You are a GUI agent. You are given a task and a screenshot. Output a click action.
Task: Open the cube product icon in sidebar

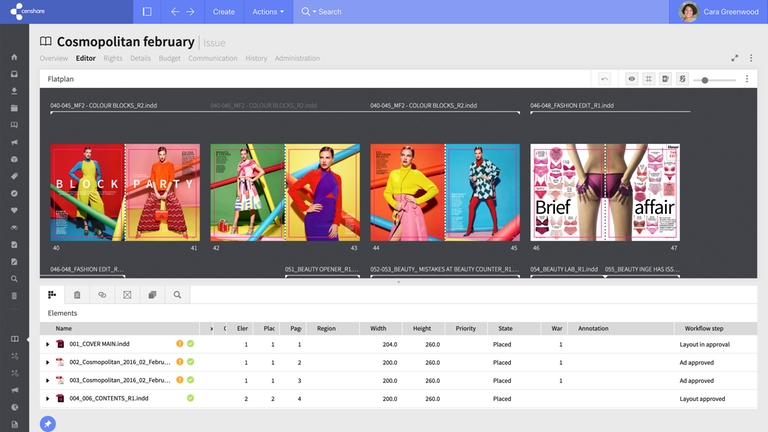14,159
